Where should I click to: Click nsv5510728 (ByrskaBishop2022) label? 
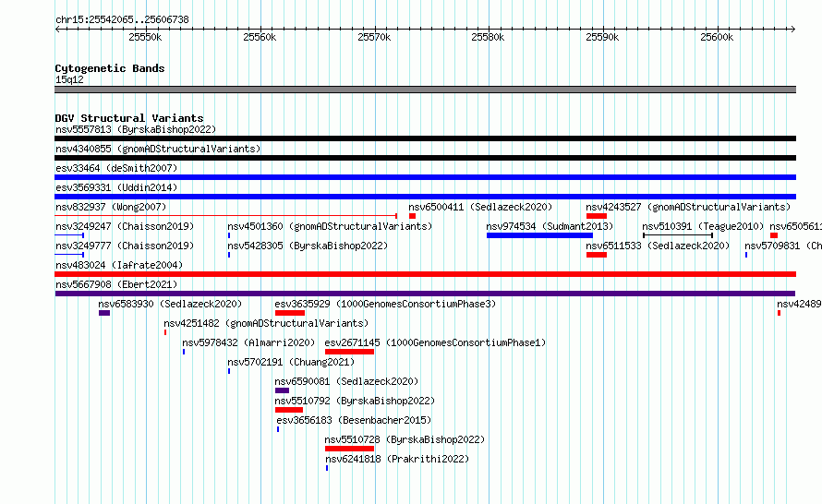click(405, 439)
